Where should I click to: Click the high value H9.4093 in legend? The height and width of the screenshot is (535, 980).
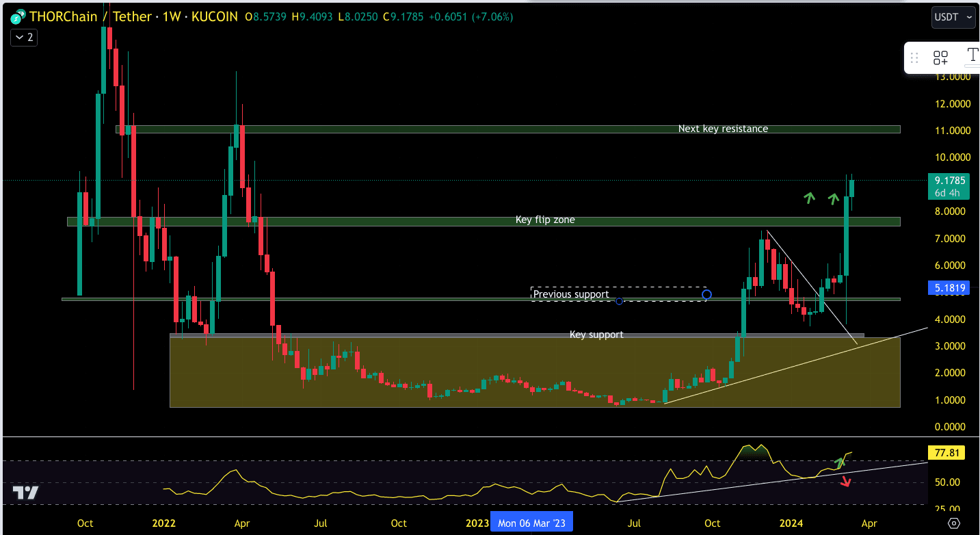[313, 16]
